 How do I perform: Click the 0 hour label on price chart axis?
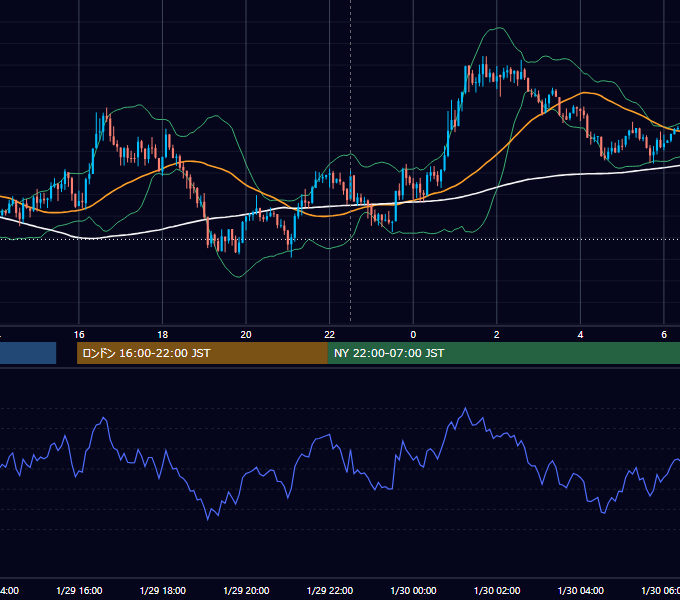pyautogui.click(x=413, y=335)
